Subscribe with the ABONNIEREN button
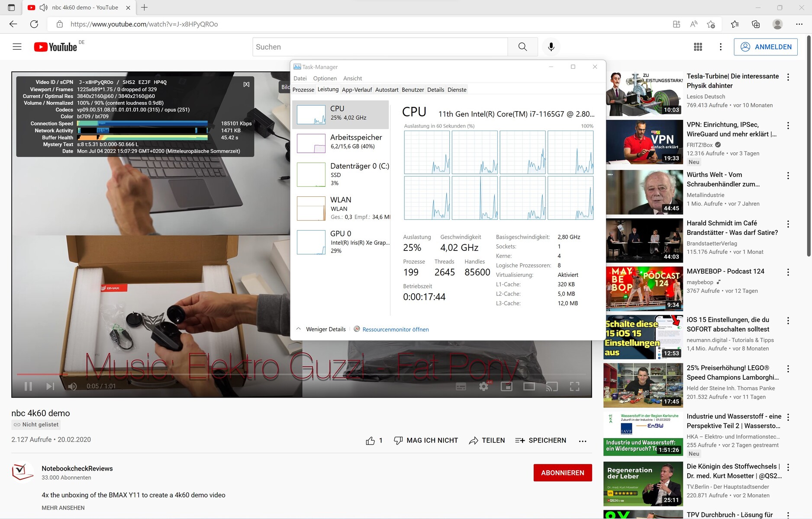 pos(562,473)
